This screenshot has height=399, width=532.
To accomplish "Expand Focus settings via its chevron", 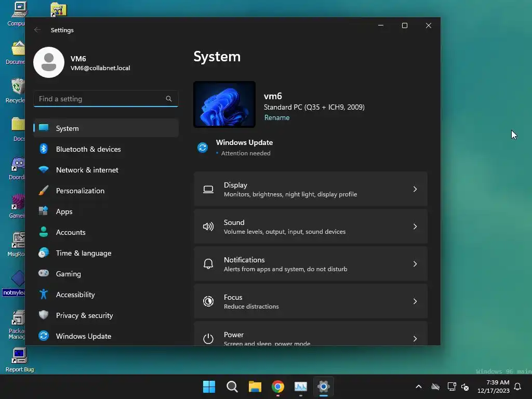I will coord(415,301).
